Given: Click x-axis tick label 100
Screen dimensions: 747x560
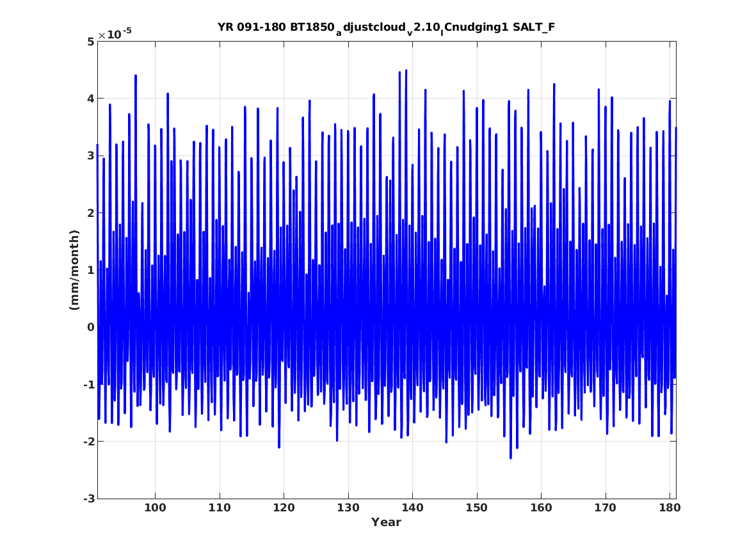Looking at the screenshot, I should pyautogui.click(x=155, y=508).
